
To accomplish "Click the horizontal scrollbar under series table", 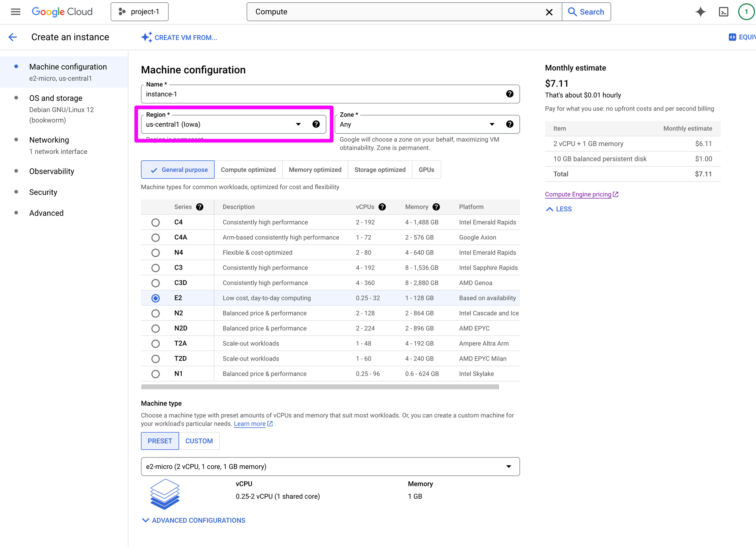I will click(320, 387).
